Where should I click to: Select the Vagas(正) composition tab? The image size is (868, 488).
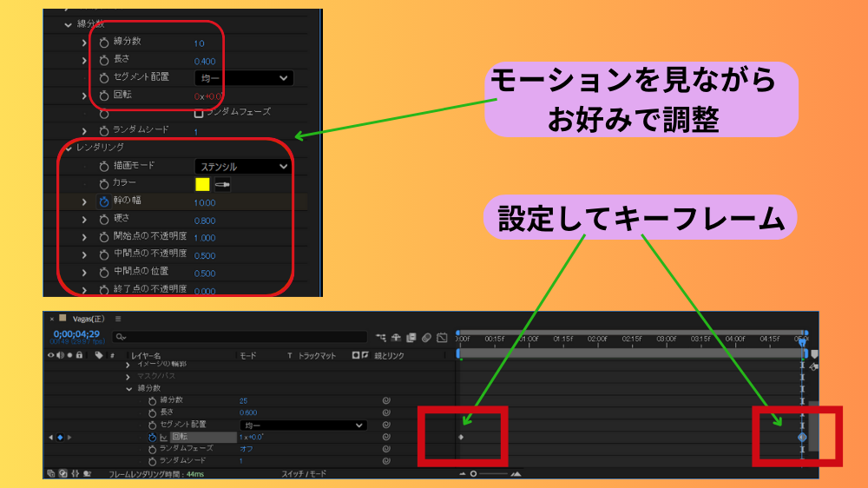coord(88,319)
